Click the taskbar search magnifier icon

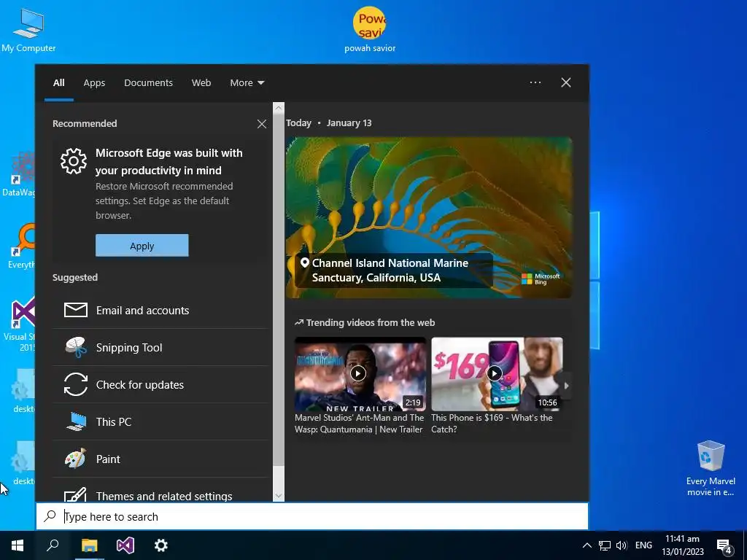click(x=53, y=545)
